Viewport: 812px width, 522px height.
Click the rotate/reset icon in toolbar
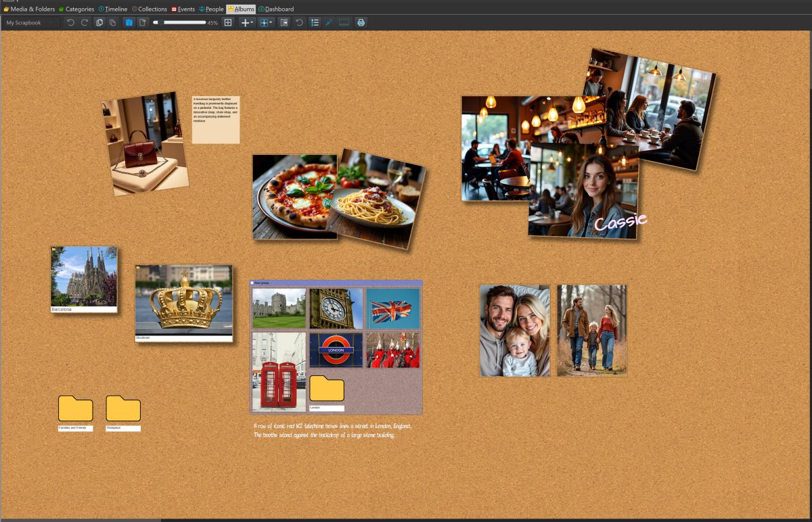tap(299, 22)
